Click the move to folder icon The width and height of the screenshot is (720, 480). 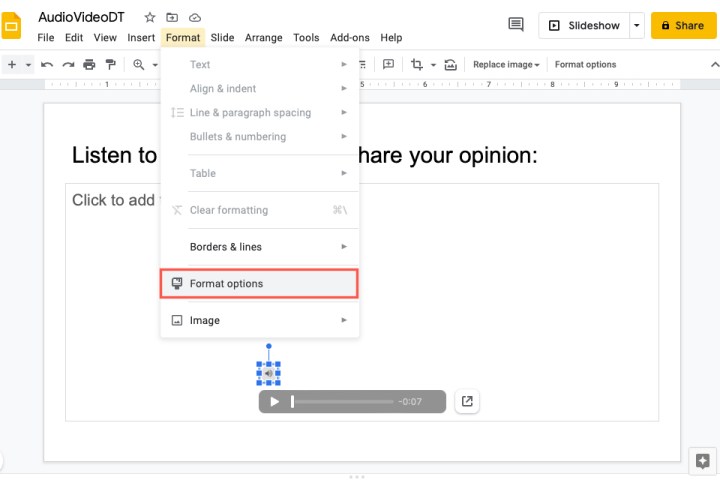[172, 17]
